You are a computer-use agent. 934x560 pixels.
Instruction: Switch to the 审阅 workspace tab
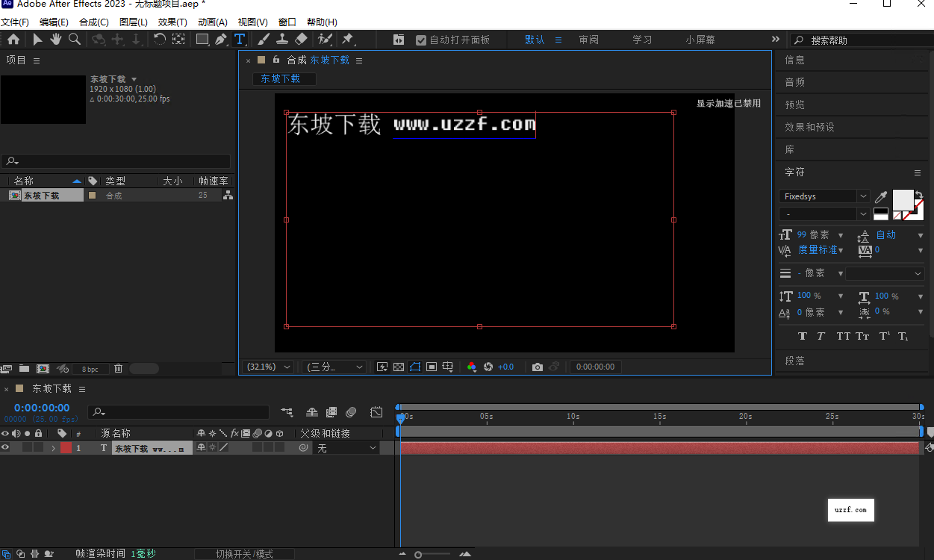[588, 39]
